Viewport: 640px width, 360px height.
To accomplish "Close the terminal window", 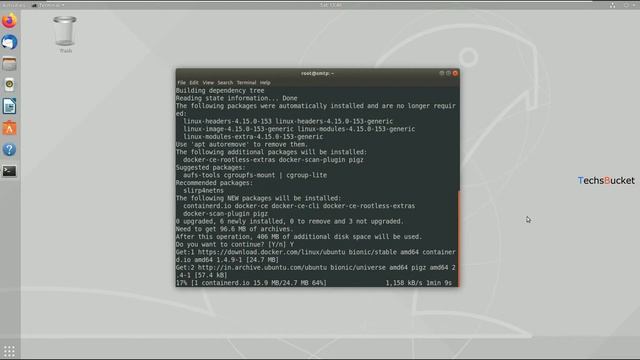I will [455, 73].
